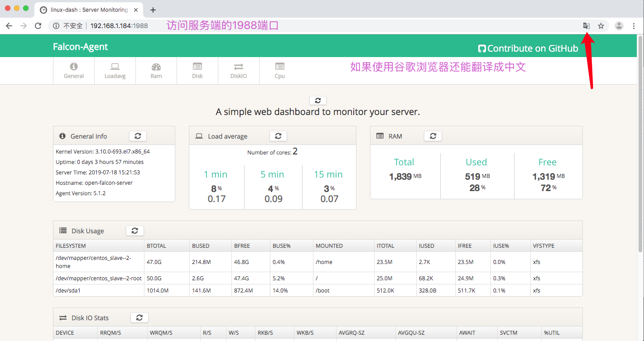Click the Disk Usage list icon
Screen dimensions: 644x341
click(63, 231)
